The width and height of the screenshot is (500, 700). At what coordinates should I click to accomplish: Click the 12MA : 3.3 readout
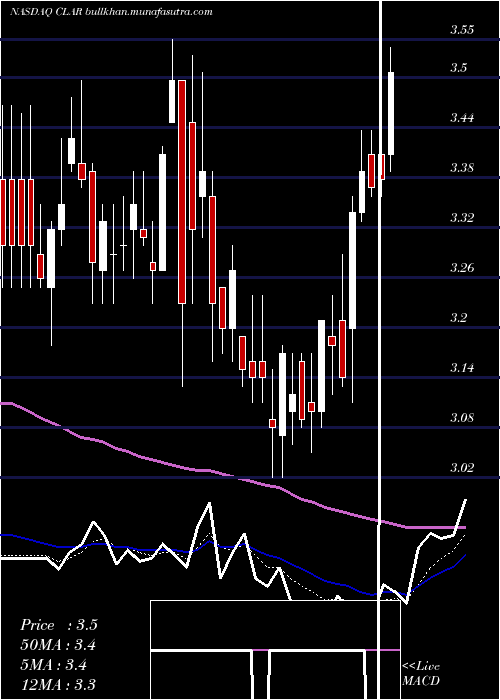[58, 685]
